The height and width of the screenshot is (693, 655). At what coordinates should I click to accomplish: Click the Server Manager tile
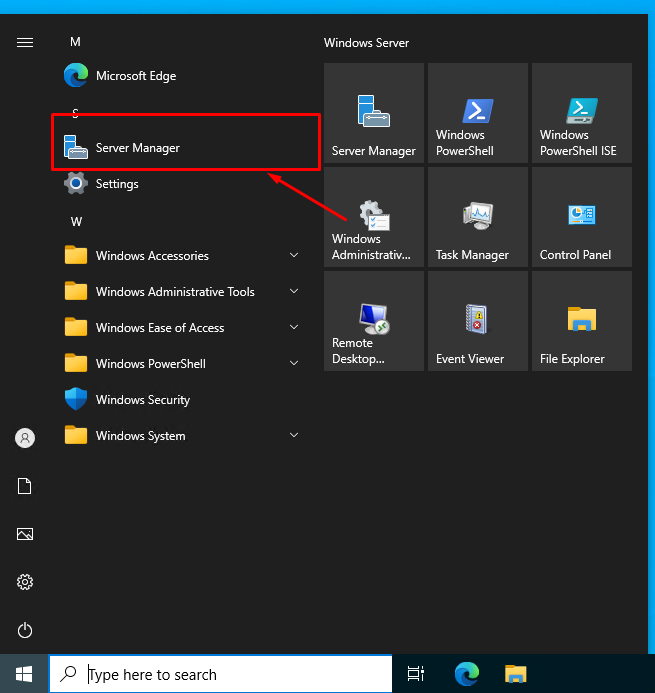click(x=373, y=114)
